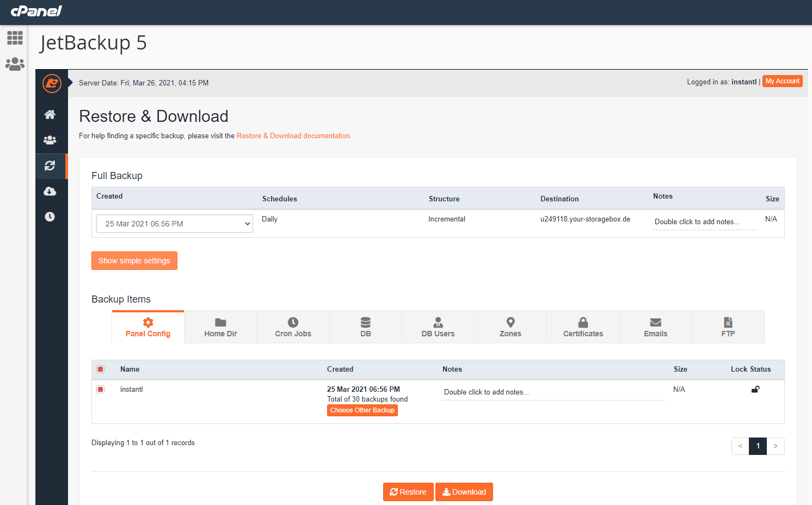This screenshot has width=812, height=505.
Task: Toggle the checkbox for instantl row
Action: (101, 390)
